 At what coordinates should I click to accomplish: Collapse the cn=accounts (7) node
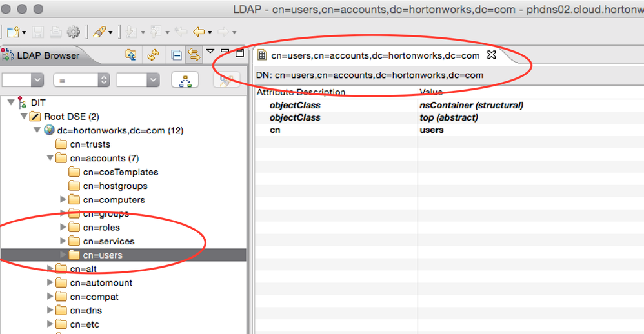click(50, 158)
